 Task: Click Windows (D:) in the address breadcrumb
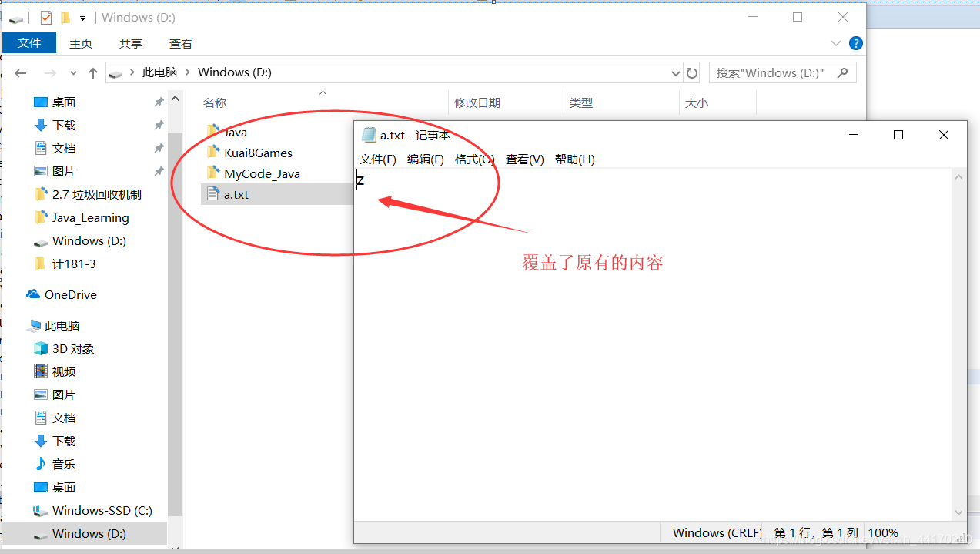coord(235,72)
